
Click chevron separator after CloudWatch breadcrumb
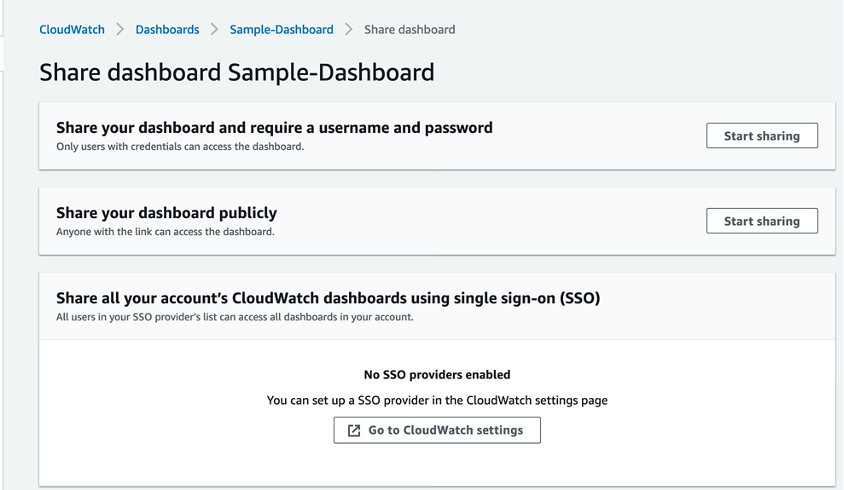point(120,30)
